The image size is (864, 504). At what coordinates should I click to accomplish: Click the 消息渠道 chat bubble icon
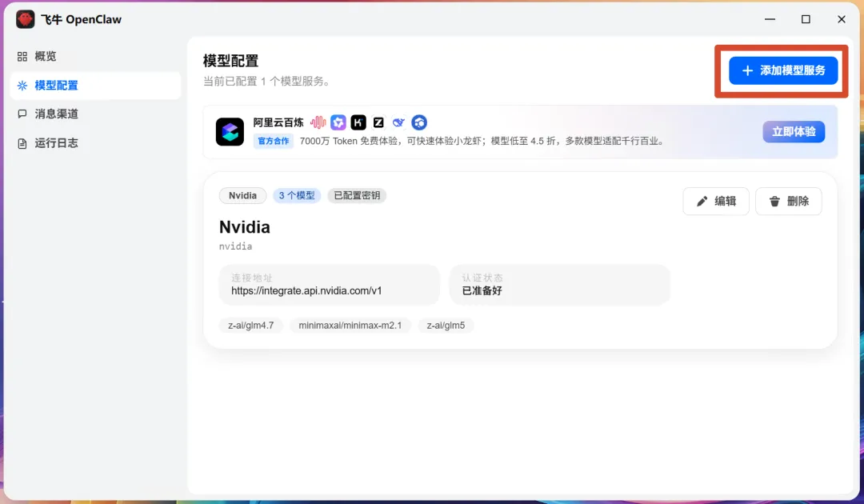tap(22, 114)
